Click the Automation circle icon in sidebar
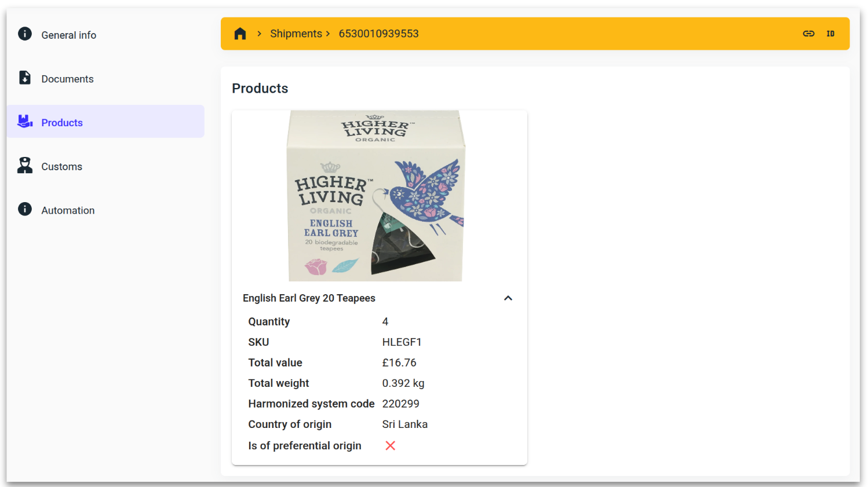868x487 pixels. pos(25,209)
